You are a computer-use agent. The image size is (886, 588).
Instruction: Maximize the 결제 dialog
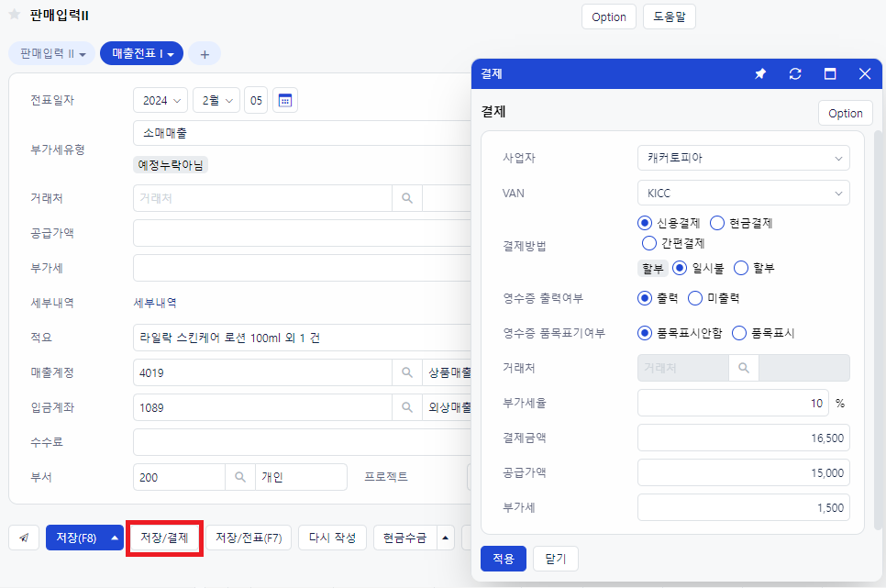[x=830, y=73]
